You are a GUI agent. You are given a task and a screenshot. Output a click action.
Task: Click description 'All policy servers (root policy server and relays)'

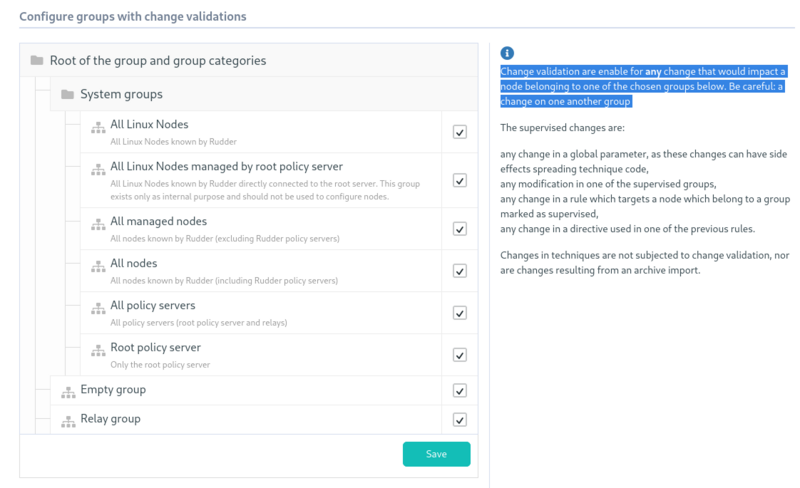click(198, 323)
